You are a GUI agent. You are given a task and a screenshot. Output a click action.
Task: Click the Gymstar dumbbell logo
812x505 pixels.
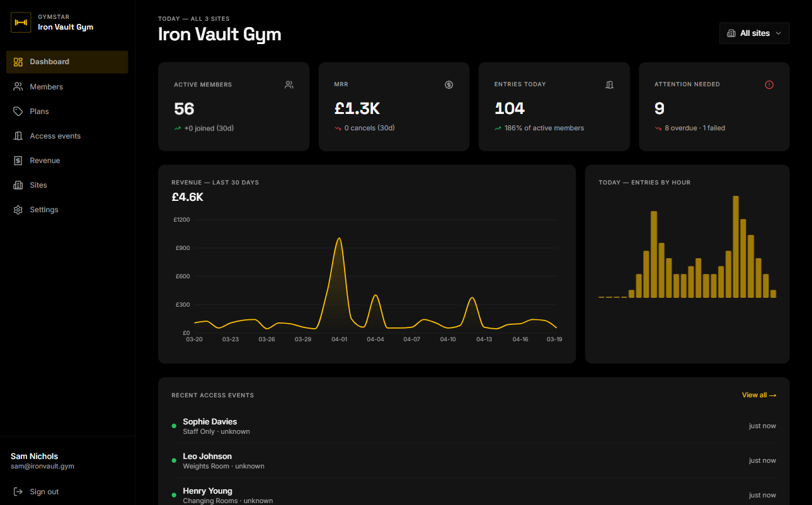coord(21,22)
